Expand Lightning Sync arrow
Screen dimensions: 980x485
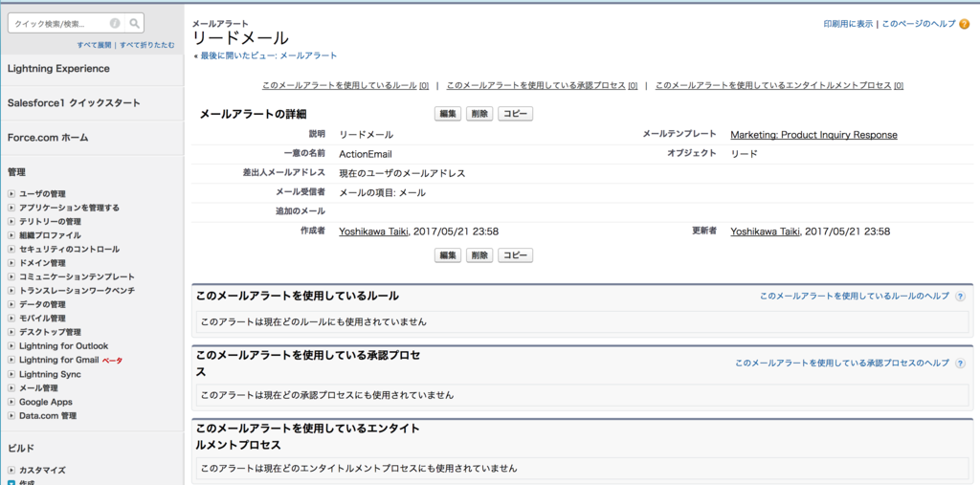pyautogui.click(x=11, y=374)
